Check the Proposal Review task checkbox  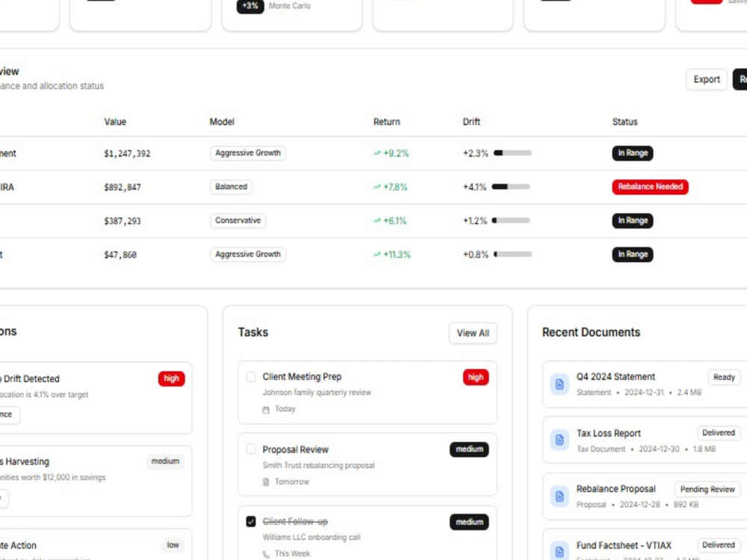tap(250, 449)
